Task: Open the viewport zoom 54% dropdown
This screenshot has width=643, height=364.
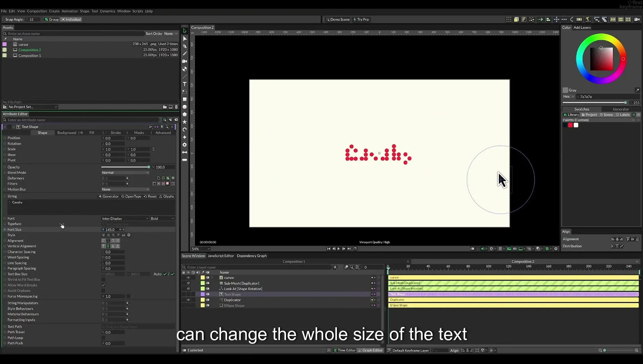Action: 201,249
